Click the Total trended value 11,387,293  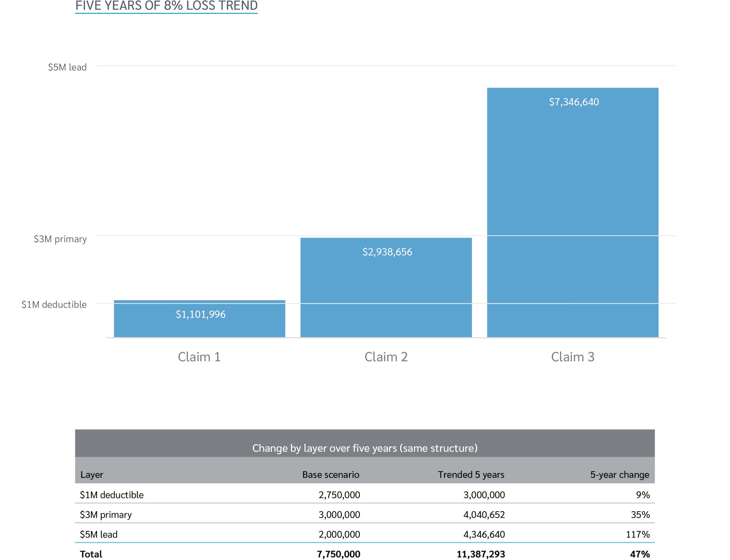(x=480, y=554)
